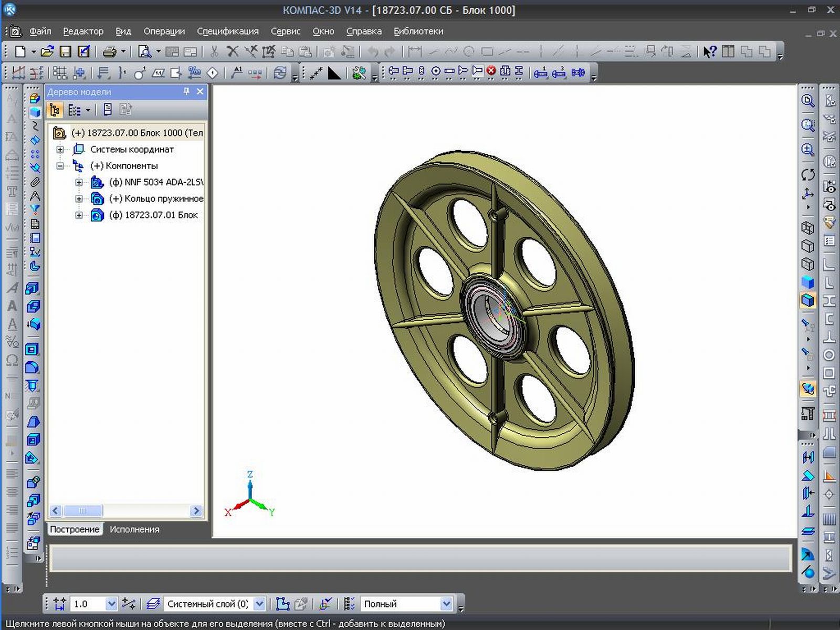The image size is (840, 630).
Task: Click the Print icon in the toolbar
Action: point(110,51)
